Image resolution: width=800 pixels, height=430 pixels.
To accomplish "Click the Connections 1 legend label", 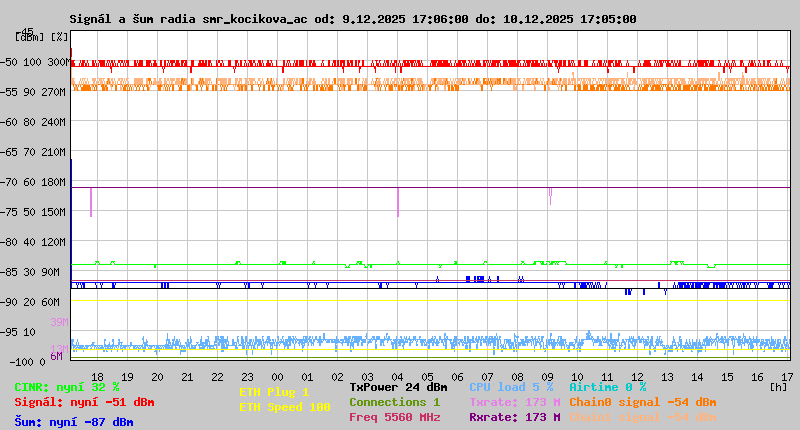I will click(x=394, y=402).
